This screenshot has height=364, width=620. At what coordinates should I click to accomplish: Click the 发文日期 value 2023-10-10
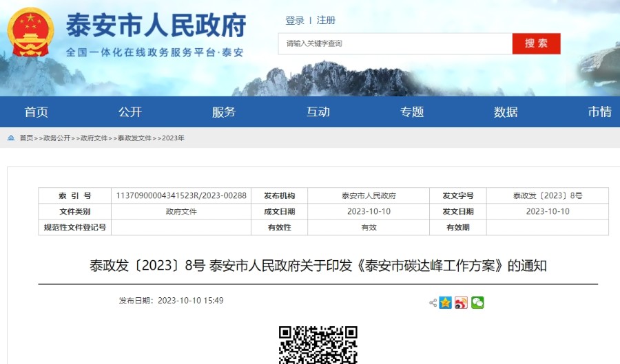[548, 212]
